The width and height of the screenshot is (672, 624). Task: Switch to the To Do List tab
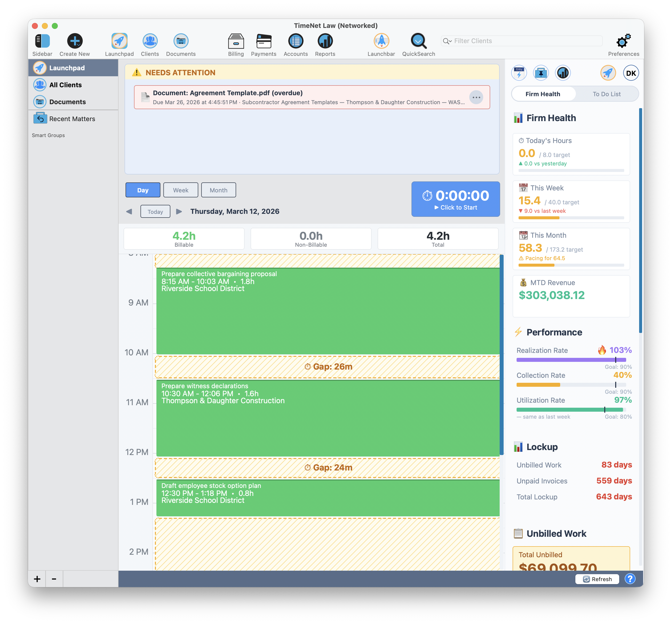(x=606, y=94)
